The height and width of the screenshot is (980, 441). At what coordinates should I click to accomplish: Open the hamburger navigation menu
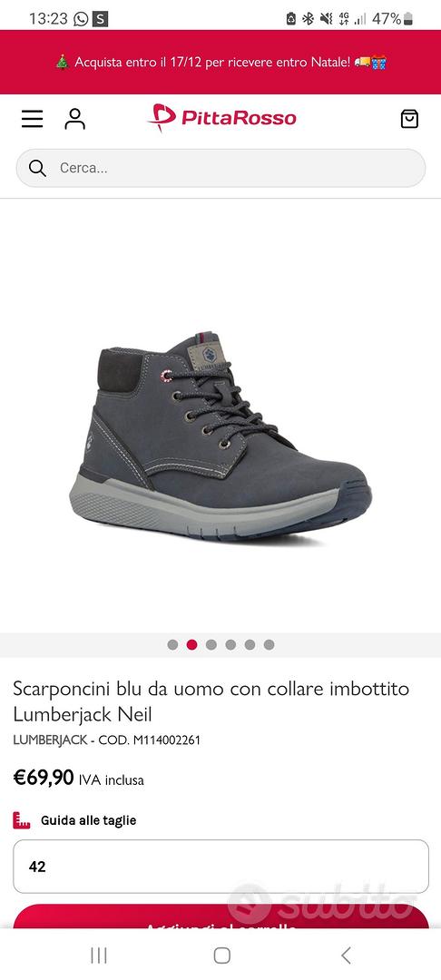33,119
